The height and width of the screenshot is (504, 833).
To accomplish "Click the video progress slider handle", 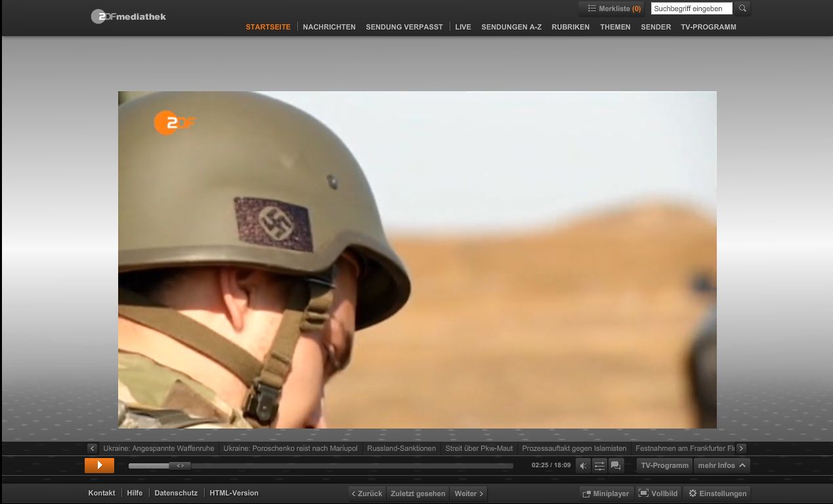I will pyautogui.click(x=180, y=466).
